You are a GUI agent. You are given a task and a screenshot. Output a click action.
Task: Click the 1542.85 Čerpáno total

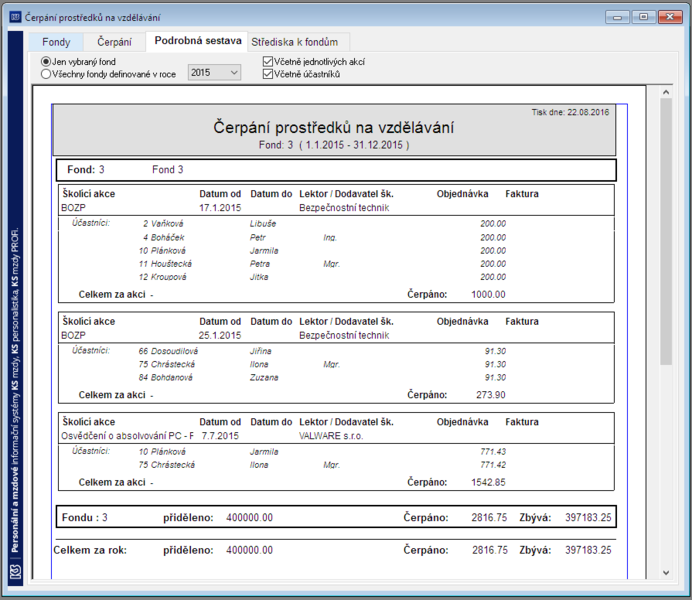(x=488, y=482)
